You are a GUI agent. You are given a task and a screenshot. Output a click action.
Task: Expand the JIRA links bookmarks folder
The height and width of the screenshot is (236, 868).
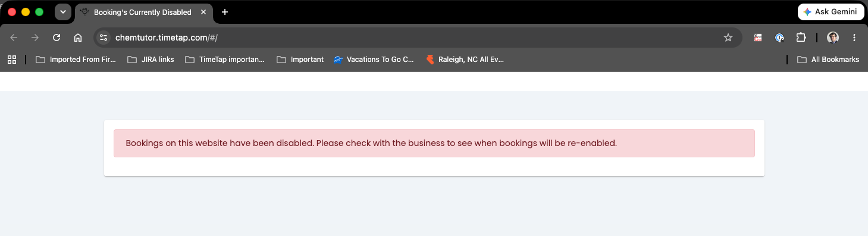point(151,60)
